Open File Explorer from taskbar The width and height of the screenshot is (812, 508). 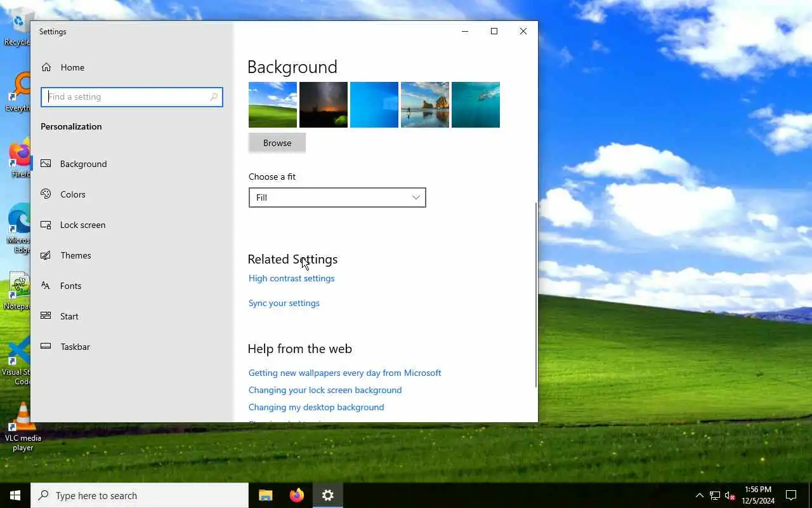pyautogui.click(x=266, y=495)
